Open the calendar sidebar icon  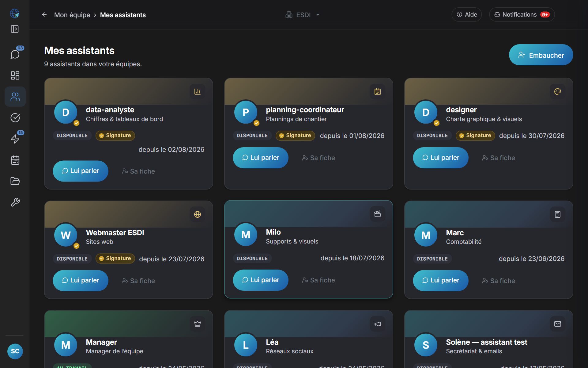15,160
